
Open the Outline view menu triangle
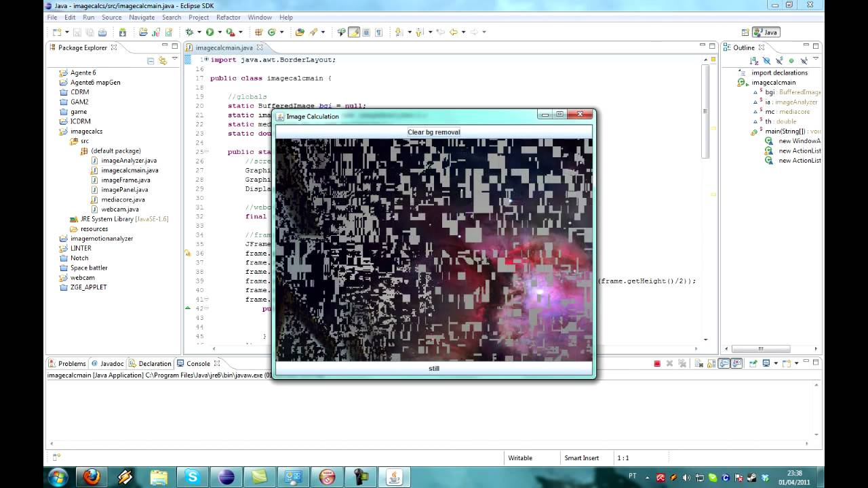[x=816, y=58]
